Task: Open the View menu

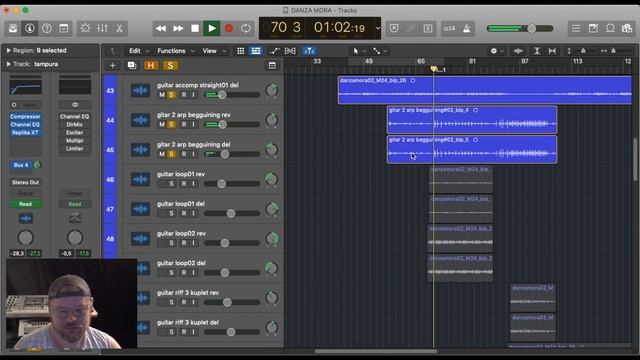Action: click(x=214, y=51)
